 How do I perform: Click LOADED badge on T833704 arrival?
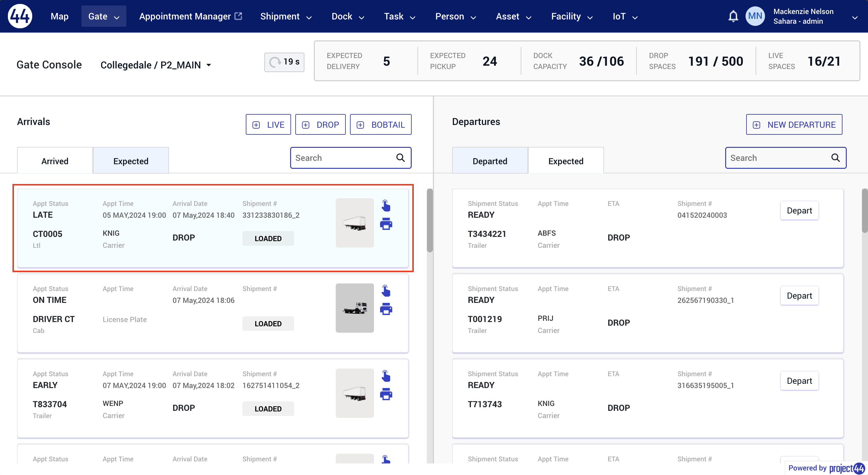(x=268, y=408)
